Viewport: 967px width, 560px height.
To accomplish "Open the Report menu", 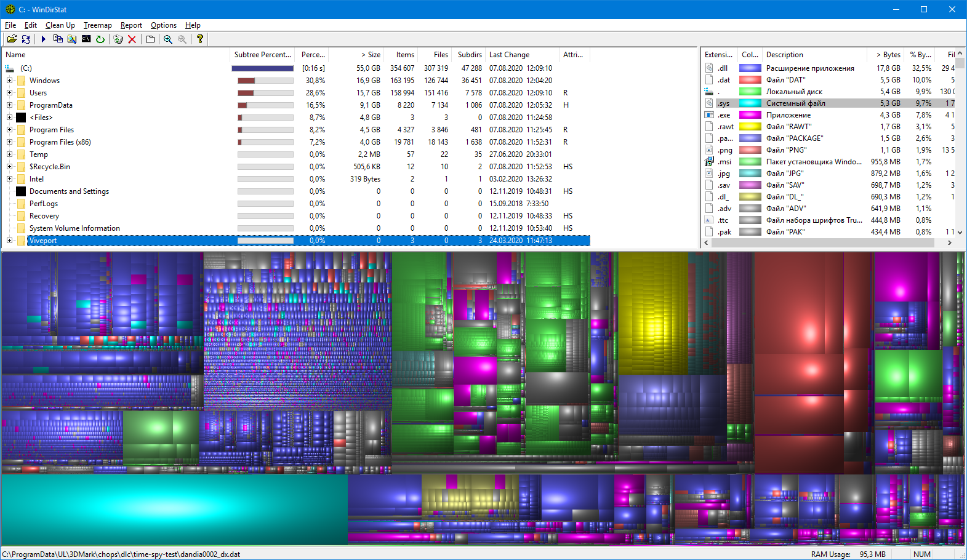I will pos(131,25).
